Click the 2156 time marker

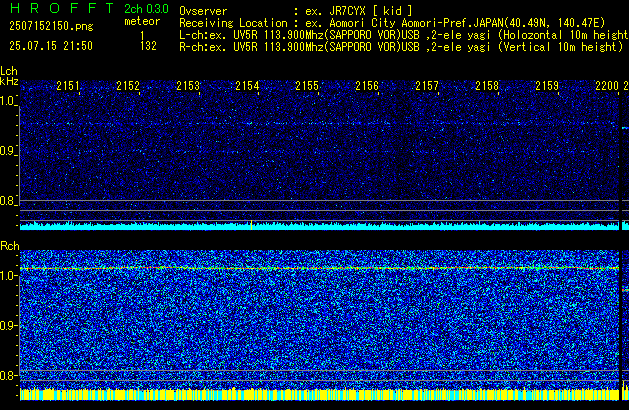[367, 86]
